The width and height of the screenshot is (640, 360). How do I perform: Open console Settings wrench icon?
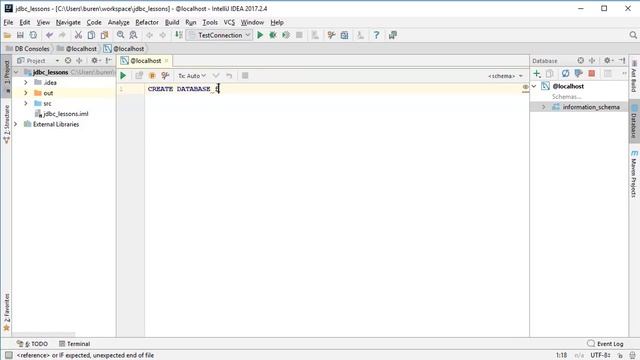(165, 76)
